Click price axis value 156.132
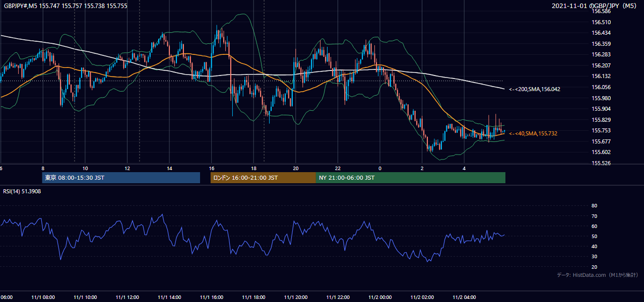 (601, 76)
